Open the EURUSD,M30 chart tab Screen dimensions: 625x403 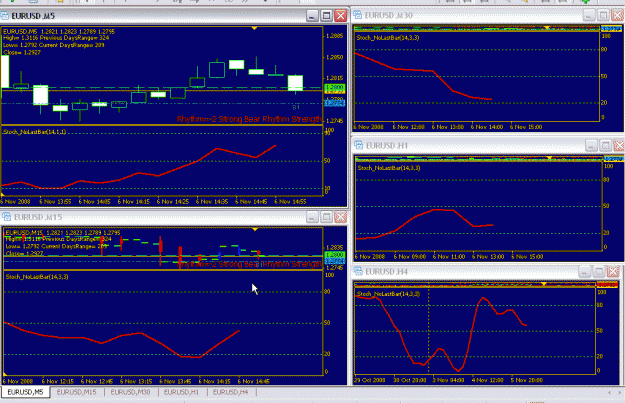(130, 392)
